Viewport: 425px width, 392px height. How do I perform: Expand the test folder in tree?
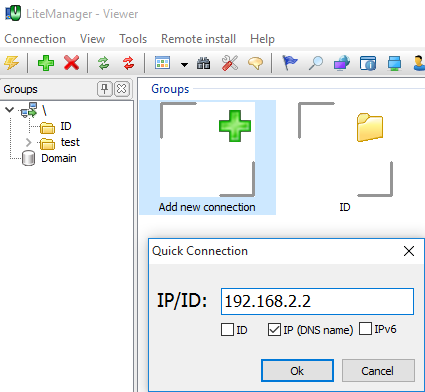[29, 143]
